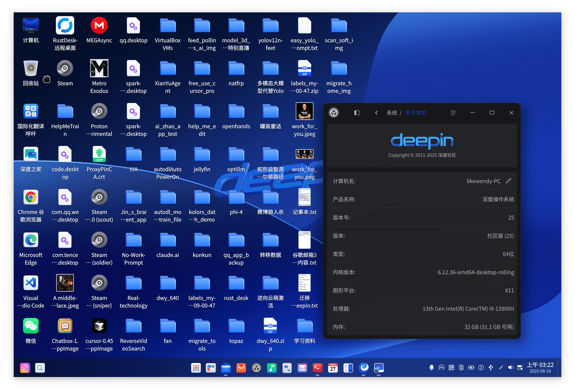Click the pink AI assistant icon in the dock
This screenshot has width=575, height=392.
(25, 368)
